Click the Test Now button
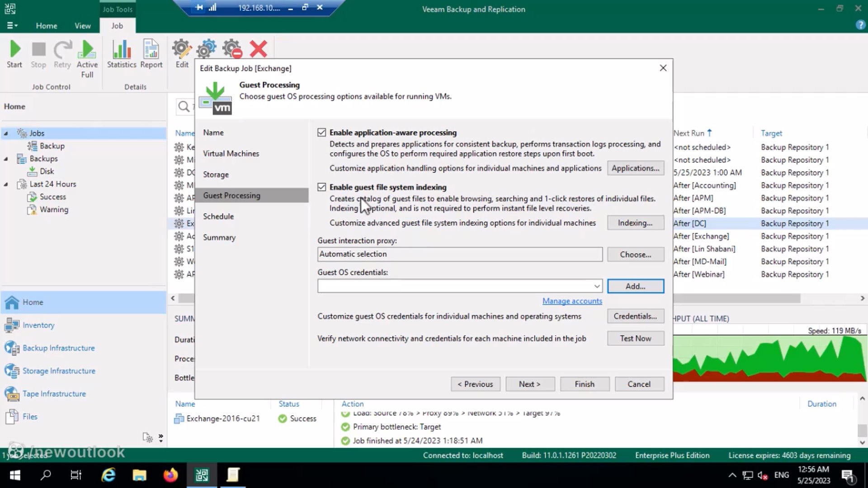 (x=635, y=338)
